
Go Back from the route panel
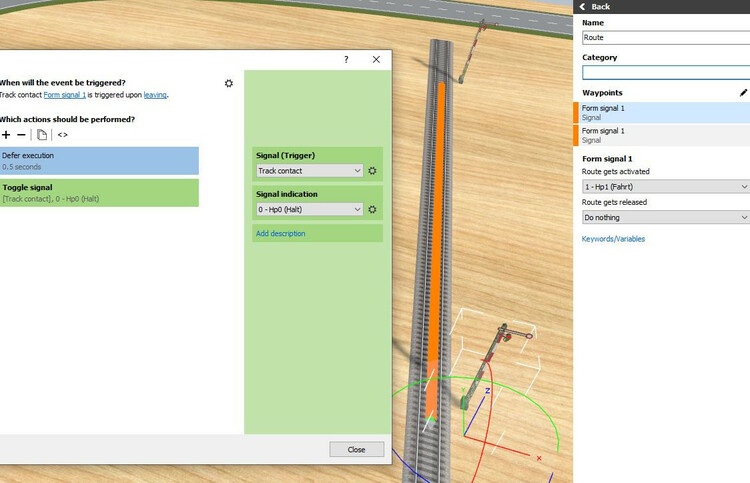596,7
